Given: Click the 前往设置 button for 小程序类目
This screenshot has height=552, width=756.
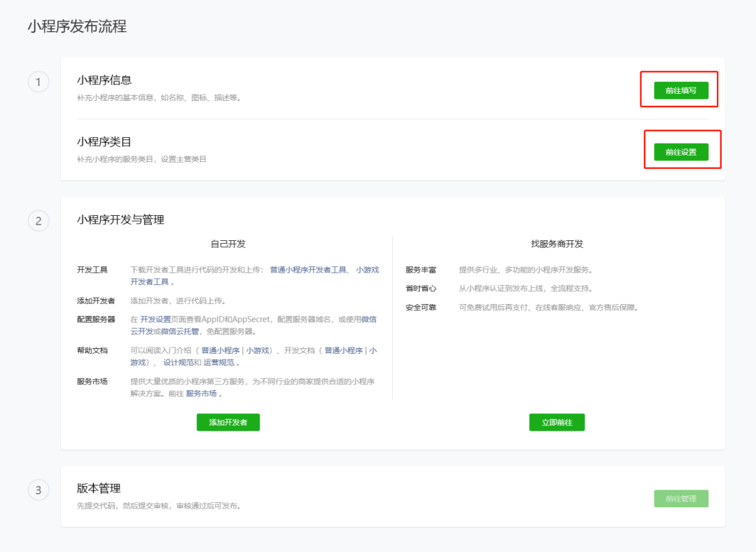Looking at the screenshot, I should pyautogui.click(x=680, y=152).
